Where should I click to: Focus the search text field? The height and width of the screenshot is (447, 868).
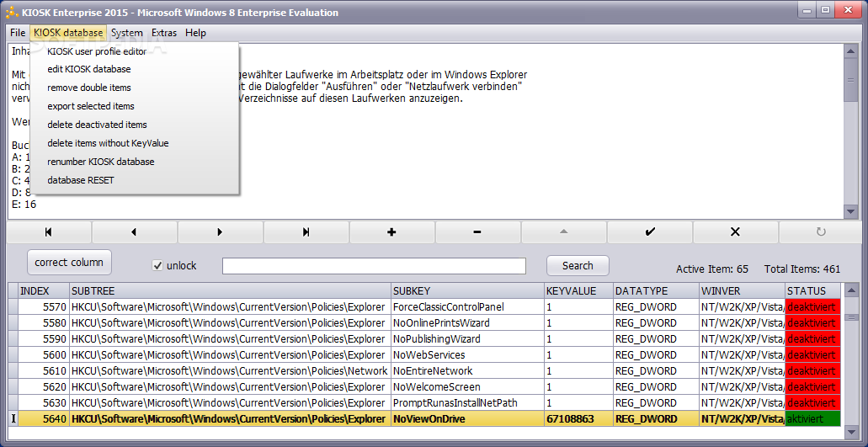[374, 266]
